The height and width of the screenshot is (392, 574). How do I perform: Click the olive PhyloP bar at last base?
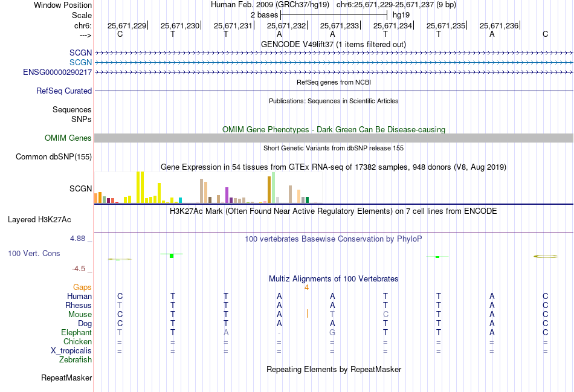[546, 257]
